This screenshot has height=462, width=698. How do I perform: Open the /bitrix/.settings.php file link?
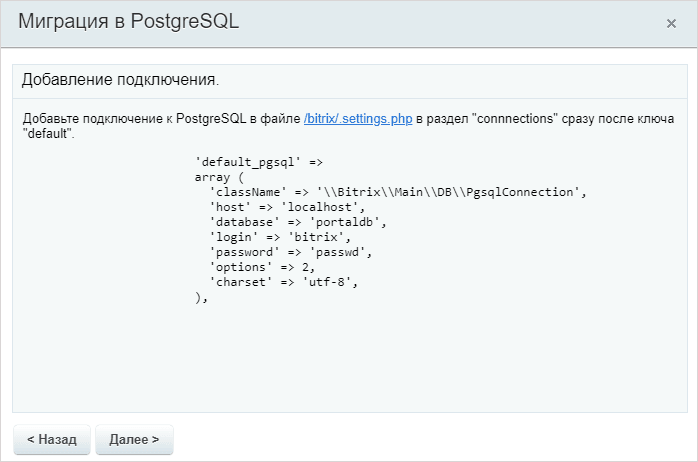(x=358, y=119)
